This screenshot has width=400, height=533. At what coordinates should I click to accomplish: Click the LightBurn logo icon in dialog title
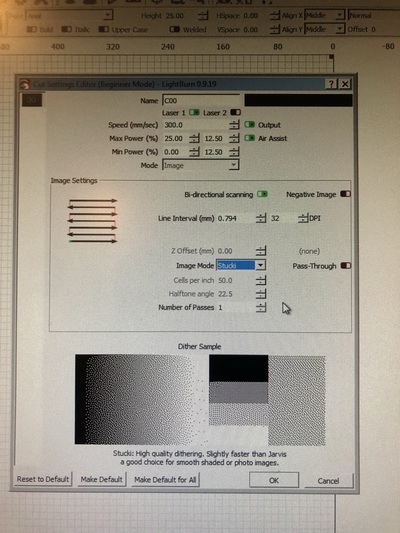(x=24, y=84)
